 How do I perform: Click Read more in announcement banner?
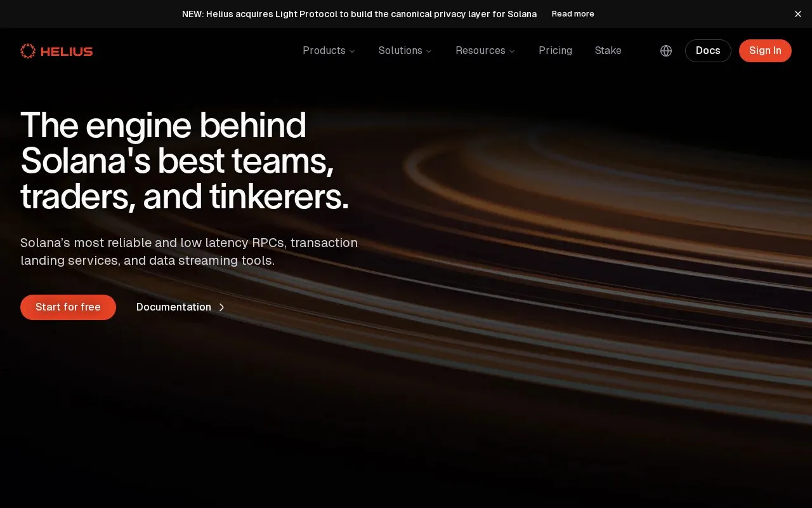coord(573,14)
